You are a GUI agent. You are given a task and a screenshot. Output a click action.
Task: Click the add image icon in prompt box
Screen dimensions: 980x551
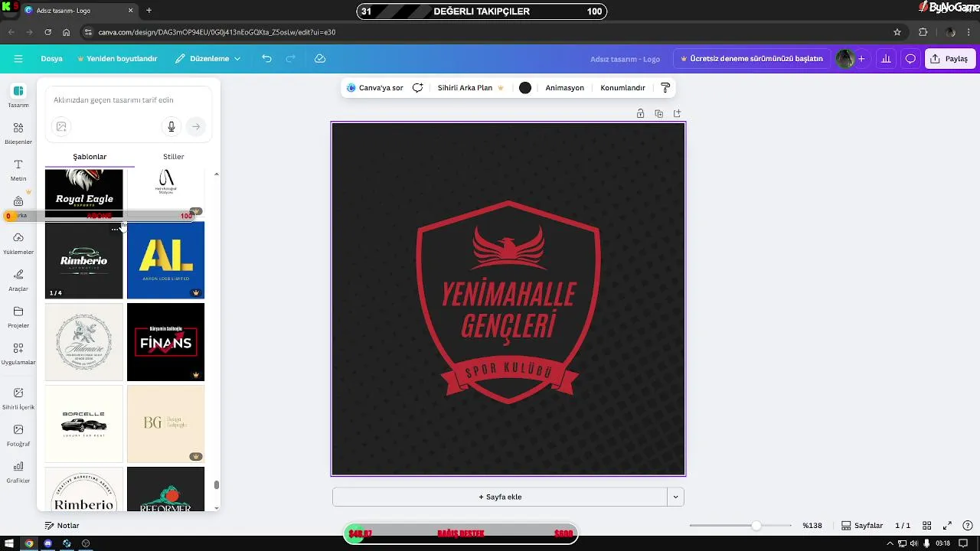[x=61, y=126]
